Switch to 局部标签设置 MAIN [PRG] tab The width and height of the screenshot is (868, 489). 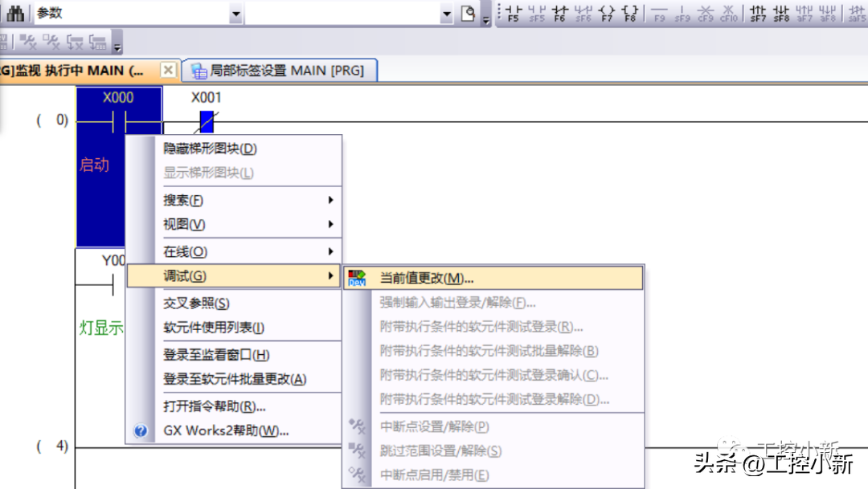click(286, 71)
